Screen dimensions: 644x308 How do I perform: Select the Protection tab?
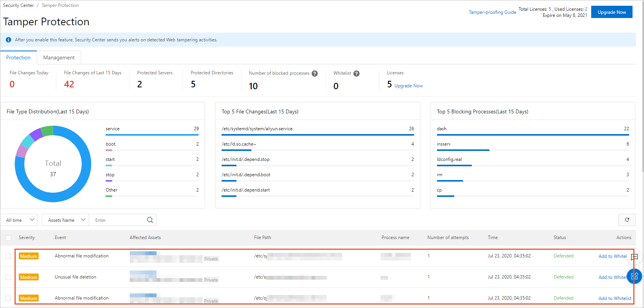[x=18, y=57]
